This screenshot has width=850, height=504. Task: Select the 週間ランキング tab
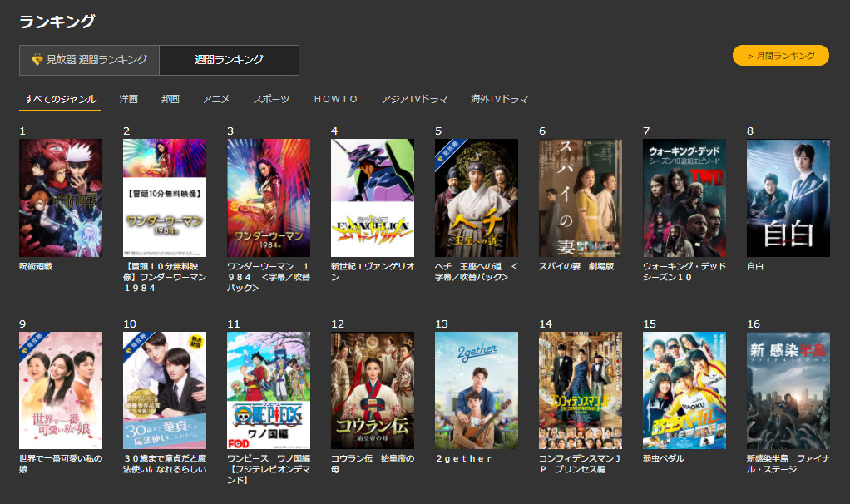coord(229,60)
